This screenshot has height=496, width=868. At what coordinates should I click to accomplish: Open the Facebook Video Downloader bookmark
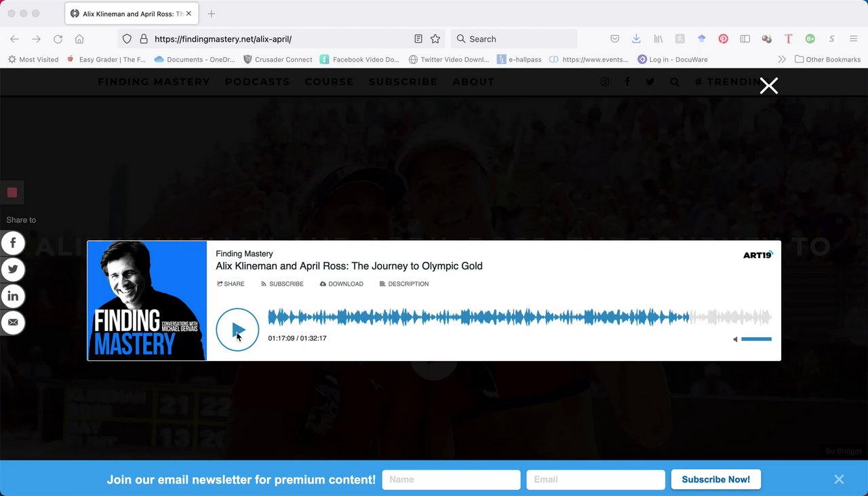point(359,59)
